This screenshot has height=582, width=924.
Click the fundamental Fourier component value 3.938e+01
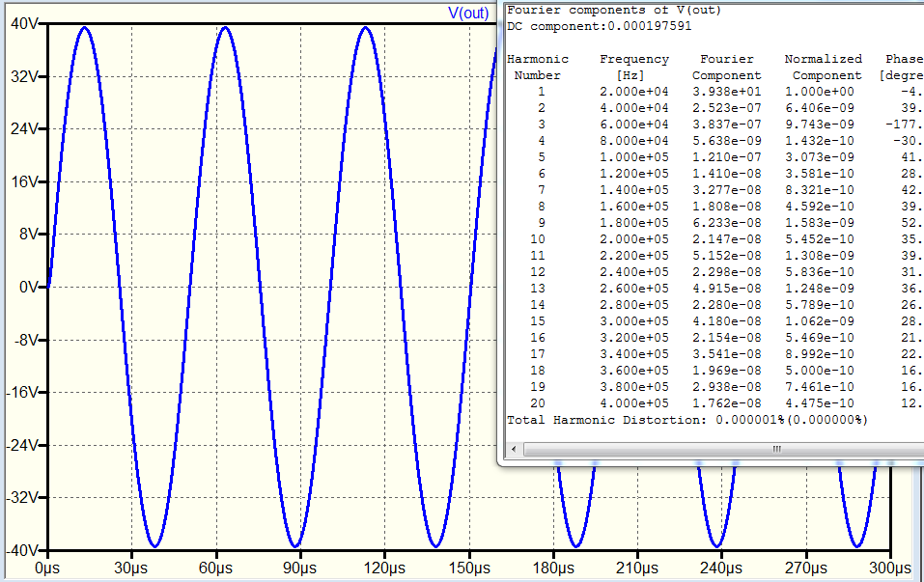(x=727, y=92)
